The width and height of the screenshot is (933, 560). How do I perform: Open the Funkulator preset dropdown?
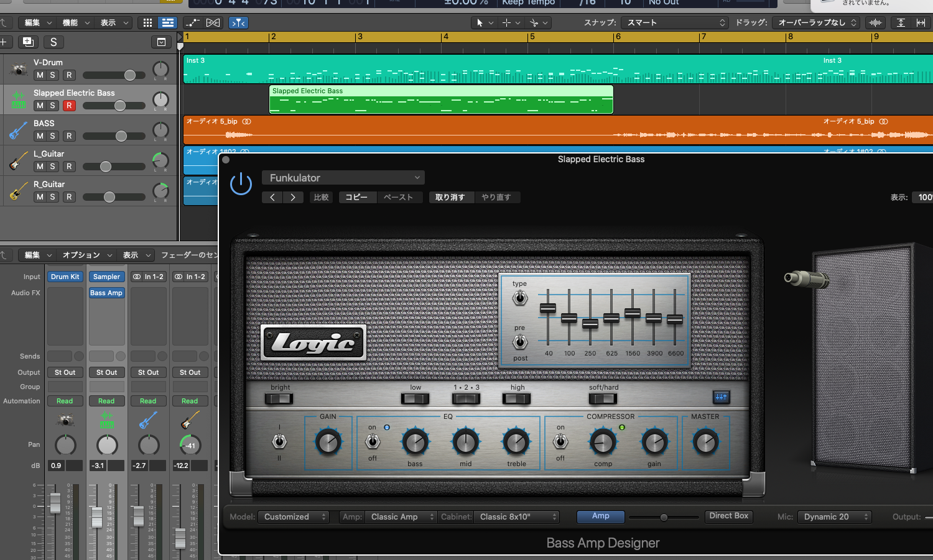tap(343, 178)
